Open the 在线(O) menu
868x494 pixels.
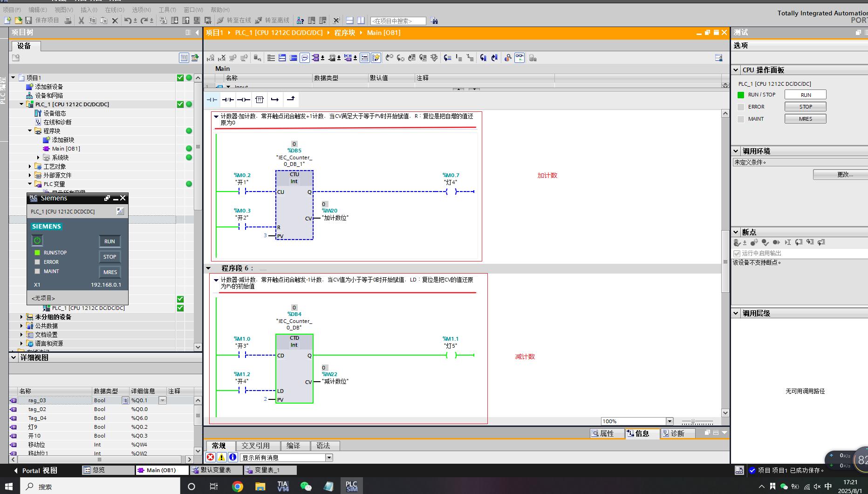(x=115, y=10)
